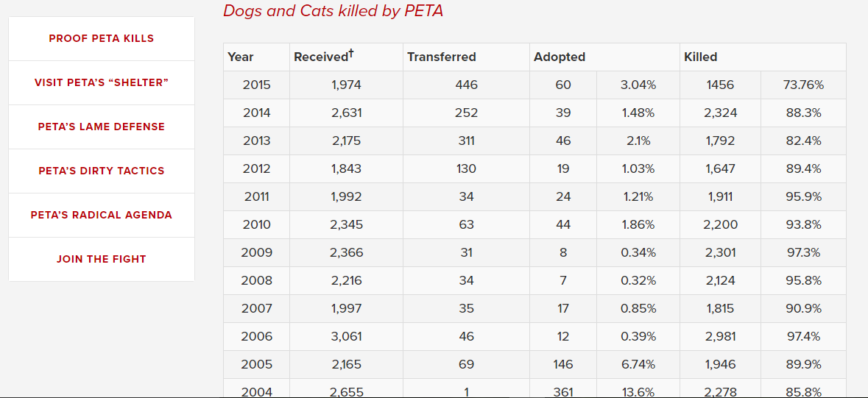Click the Adopted column header

point(560,57)
